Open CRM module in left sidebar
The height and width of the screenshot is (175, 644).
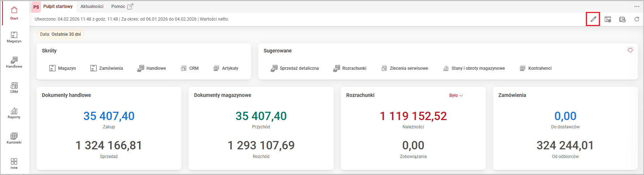coord(14,87)
